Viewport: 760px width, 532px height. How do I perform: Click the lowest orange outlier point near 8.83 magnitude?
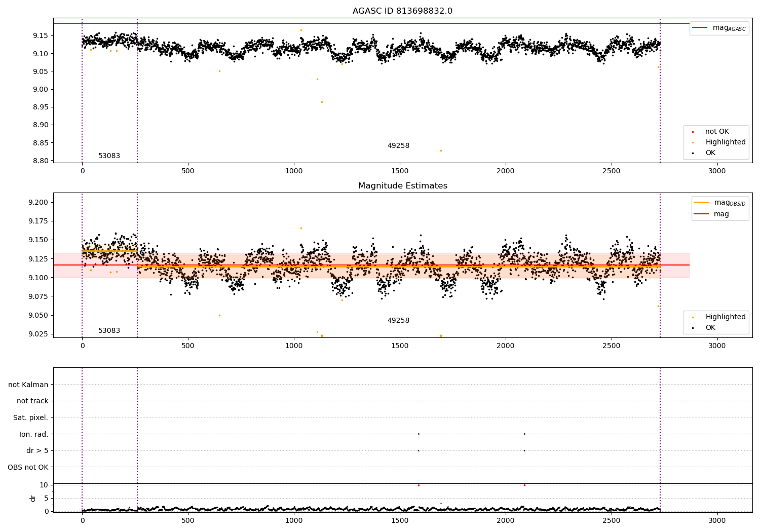441,150
